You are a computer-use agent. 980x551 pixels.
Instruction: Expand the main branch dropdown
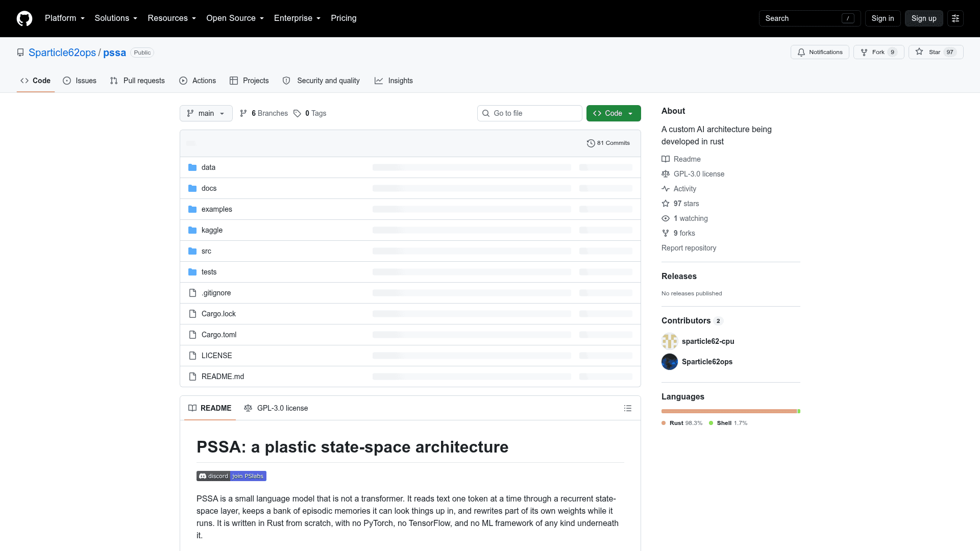pos(206,113)
